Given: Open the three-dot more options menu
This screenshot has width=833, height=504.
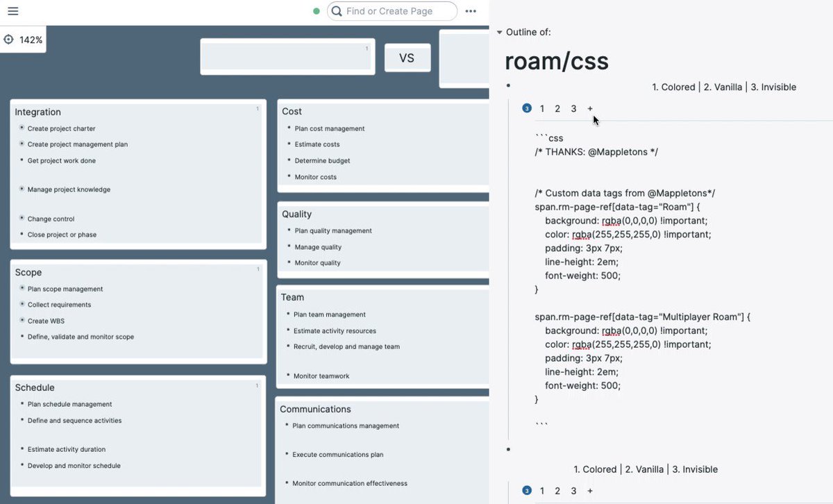Looking at the screenshot, I should pyautogui.click(x=471, y=11).
